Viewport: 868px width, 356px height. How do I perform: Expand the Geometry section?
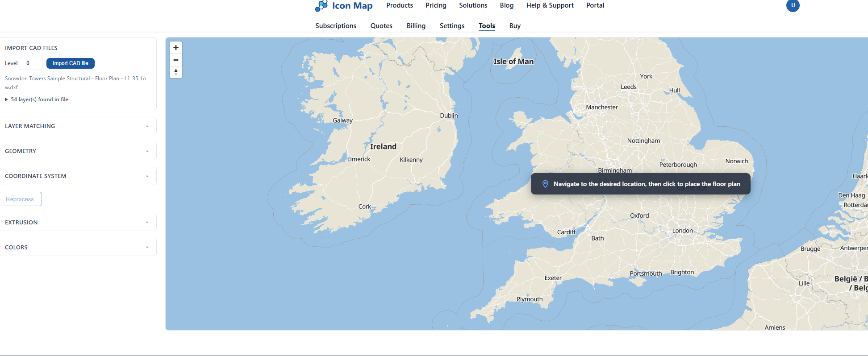[78, 151]
